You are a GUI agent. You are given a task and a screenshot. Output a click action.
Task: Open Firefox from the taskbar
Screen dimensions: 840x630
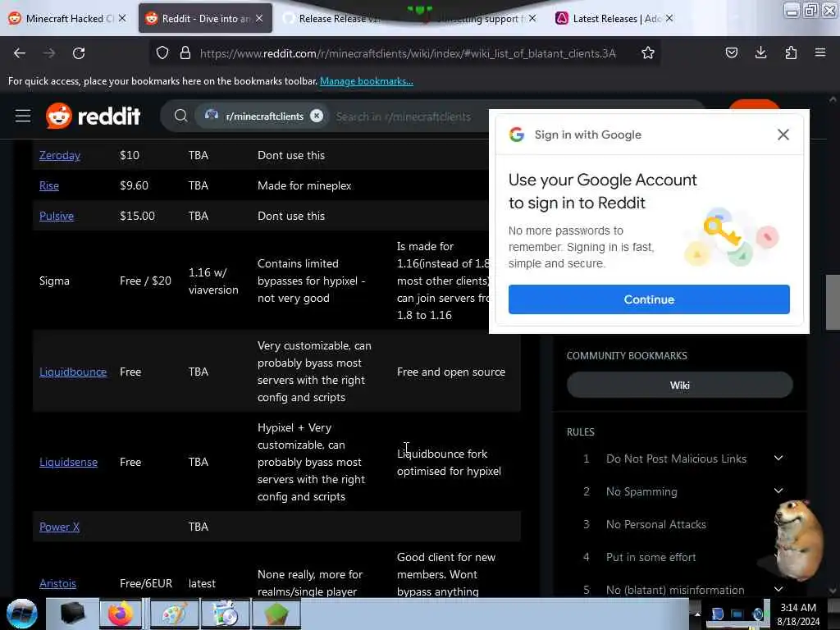coord(121,614)
